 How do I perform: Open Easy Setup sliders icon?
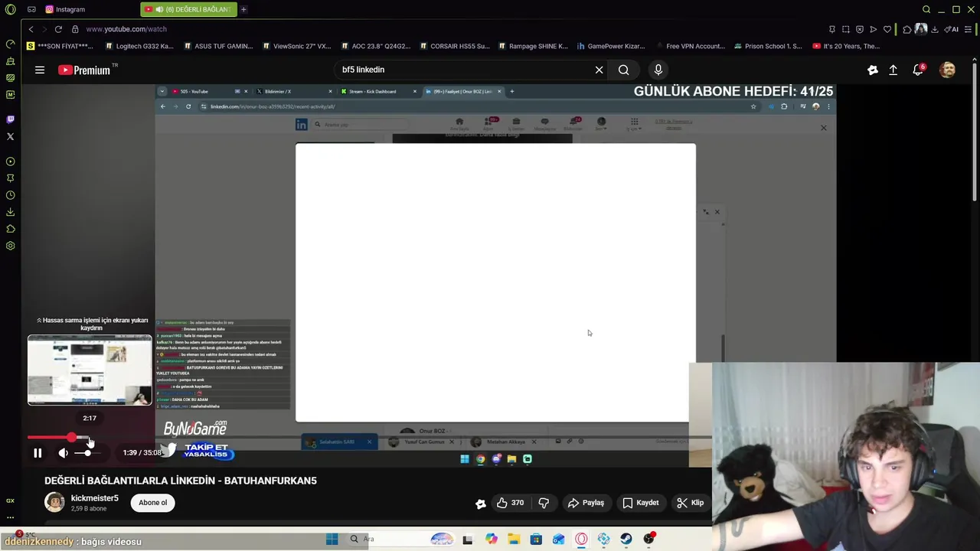coord(969,29)
